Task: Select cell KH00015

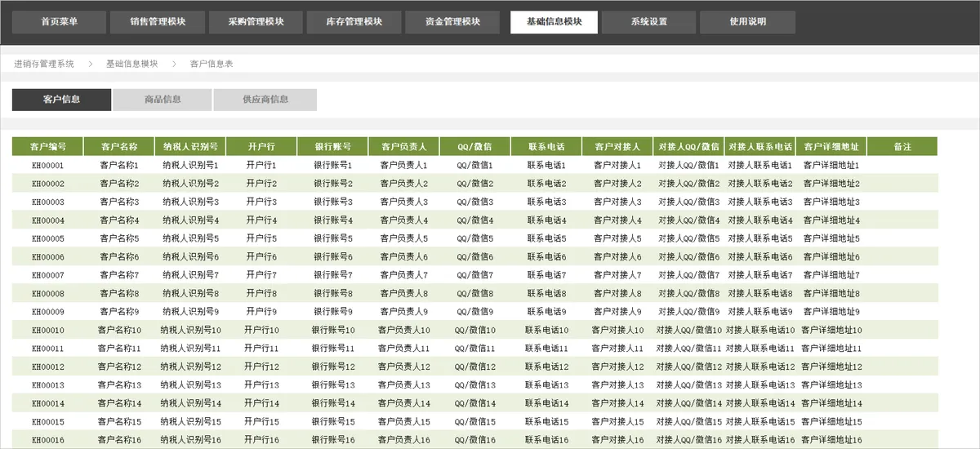Action: (47, 422)
